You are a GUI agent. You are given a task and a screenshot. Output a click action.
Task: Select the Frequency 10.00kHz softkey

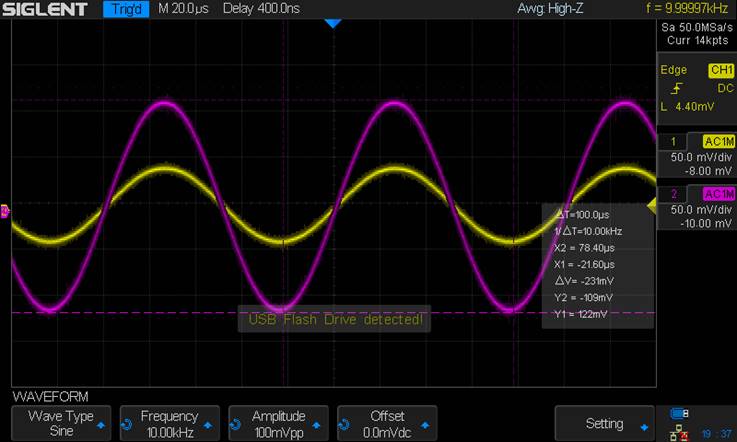coord(170,423)
